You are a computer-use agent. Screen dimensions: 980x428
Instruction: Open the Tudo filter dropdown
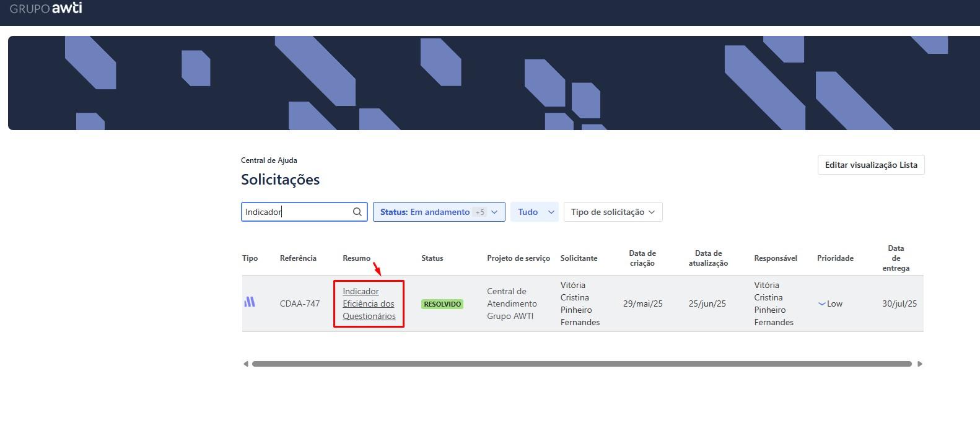(535, 212)
